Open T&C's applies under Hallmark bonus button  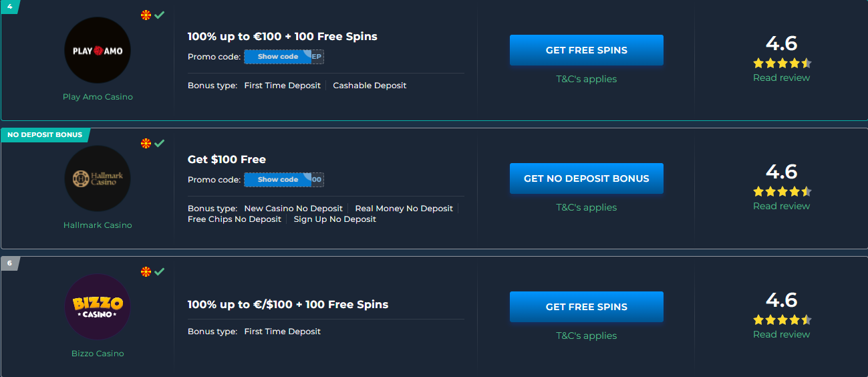point(587,207)
